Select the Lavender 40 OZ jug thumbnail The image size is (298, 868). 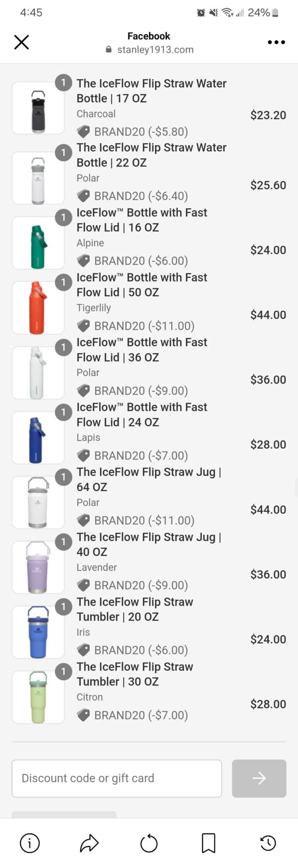pos(38,567)
